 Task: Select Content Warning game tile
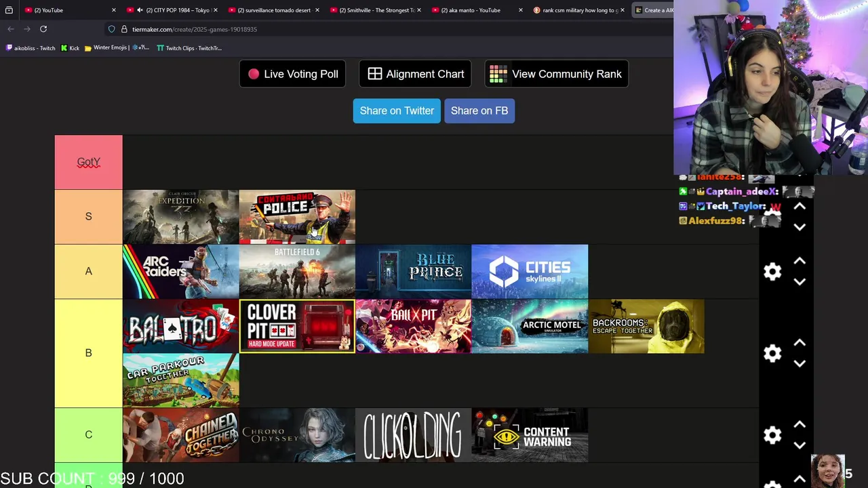[530, 435]
